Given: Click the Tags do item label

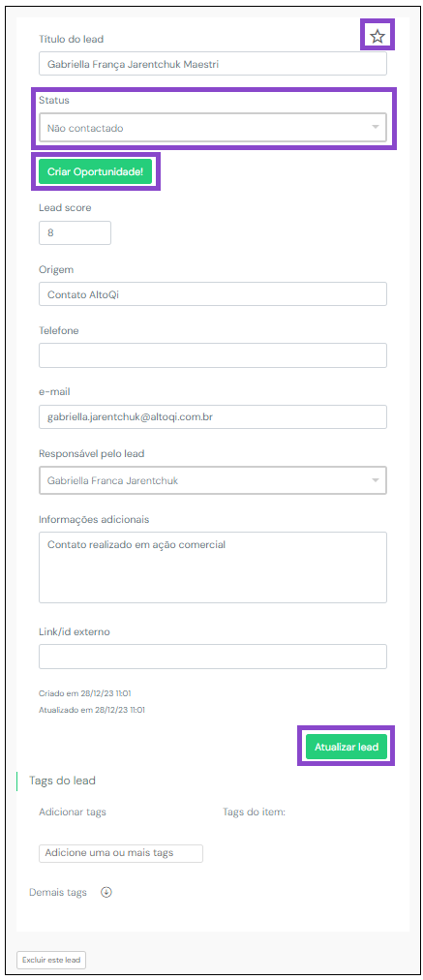Looking at the screenshot, I should coord(254,812).
